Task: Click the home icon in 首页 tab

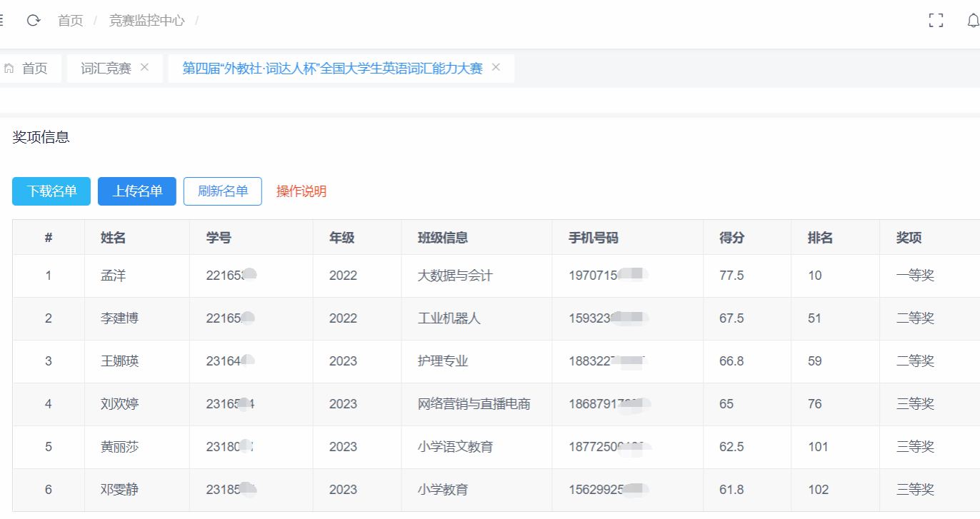Action: [9, 69]
